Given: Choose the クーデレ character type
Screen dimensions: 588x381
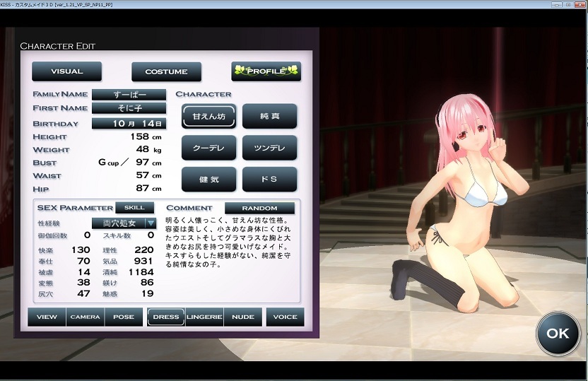Looking at the screenshot, I should click(x=209, y=148).
